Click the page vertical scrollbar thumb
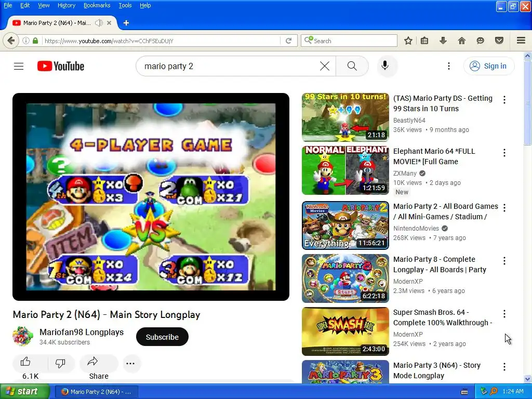Image resolution: width=532 pixels, height=399 pixels. [528, 103]
